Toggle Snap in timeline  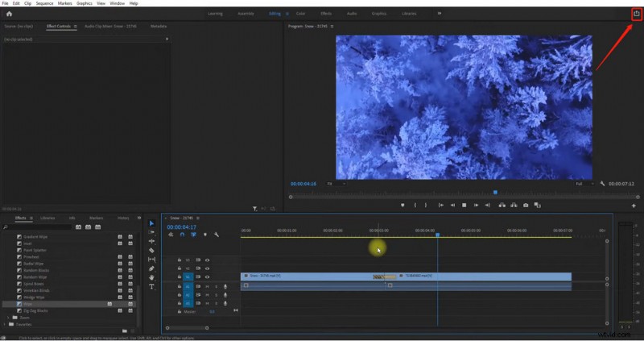click(x=182, y=235)
